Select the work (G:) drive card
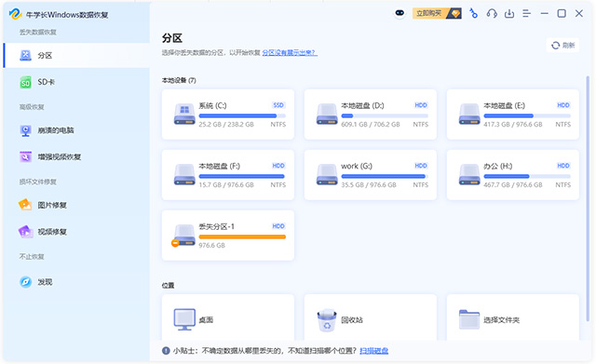Viewport: 596px width, 364px height. coord(371,175)
